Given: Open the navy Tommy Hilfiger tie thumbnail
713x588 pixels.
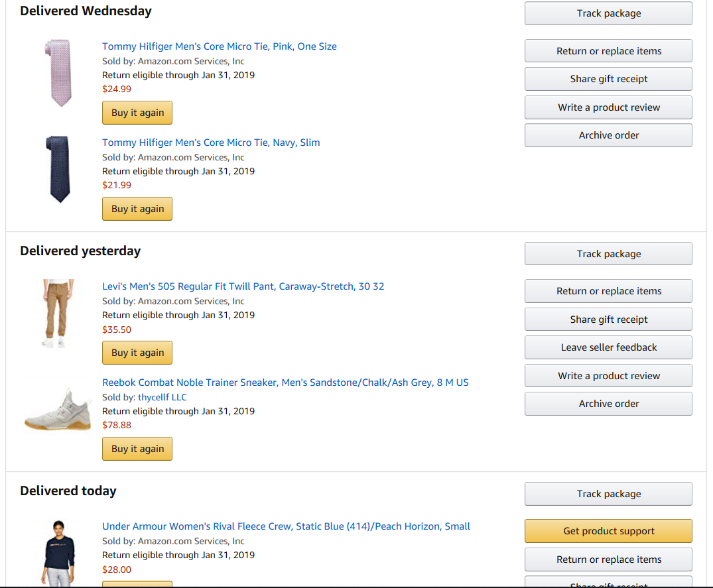Looking at the screenshot, I should [x=58, y=168].
